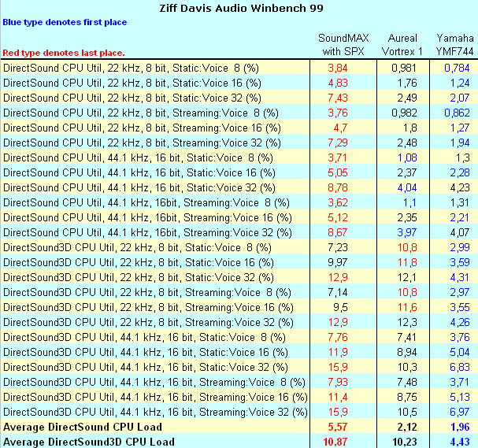
Task: Click the SoundMAX value 5,05
Action: point(338,172)
